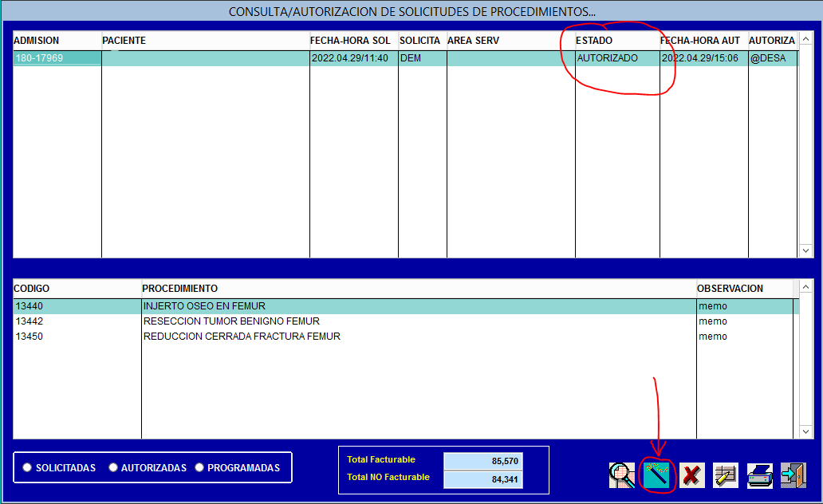
Task: Click the request date 2022.04.29/11:40 cell
Action: 354,58
